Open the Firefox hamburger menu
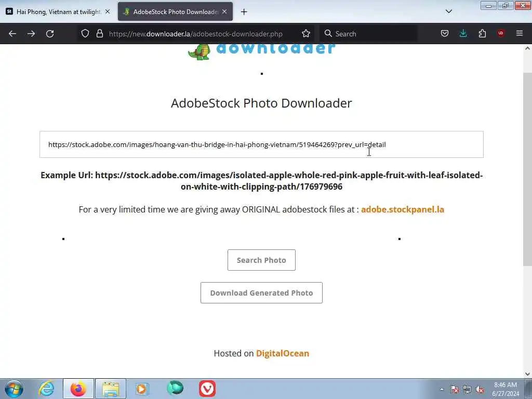 (520, 33)
